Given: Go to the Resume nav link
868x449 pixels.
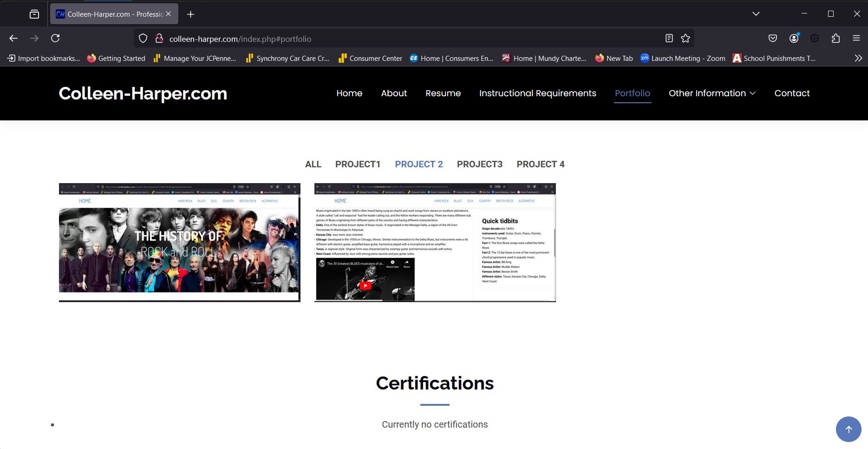Looking at the screenshot, I should coord(443,93).
